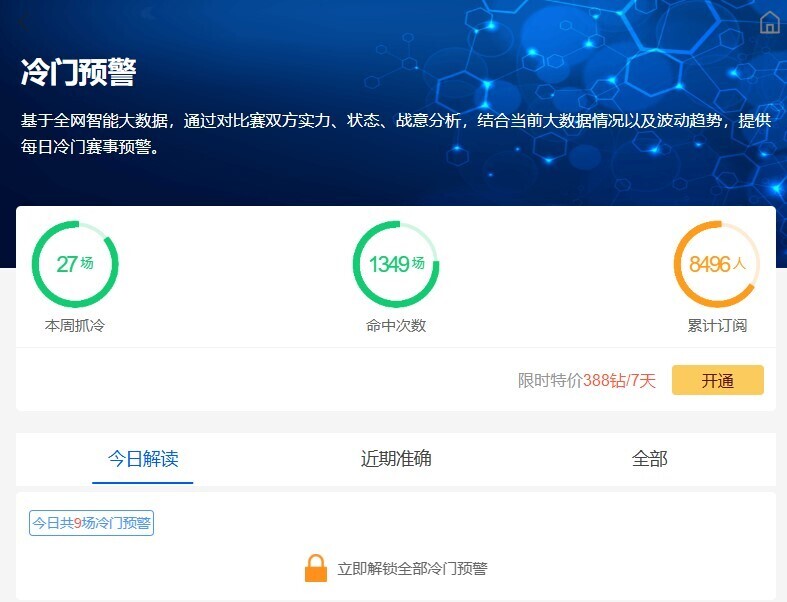Open the 近期准确 tab
The height and width of the screenshot is (602, 787).
tap(396, 459)
